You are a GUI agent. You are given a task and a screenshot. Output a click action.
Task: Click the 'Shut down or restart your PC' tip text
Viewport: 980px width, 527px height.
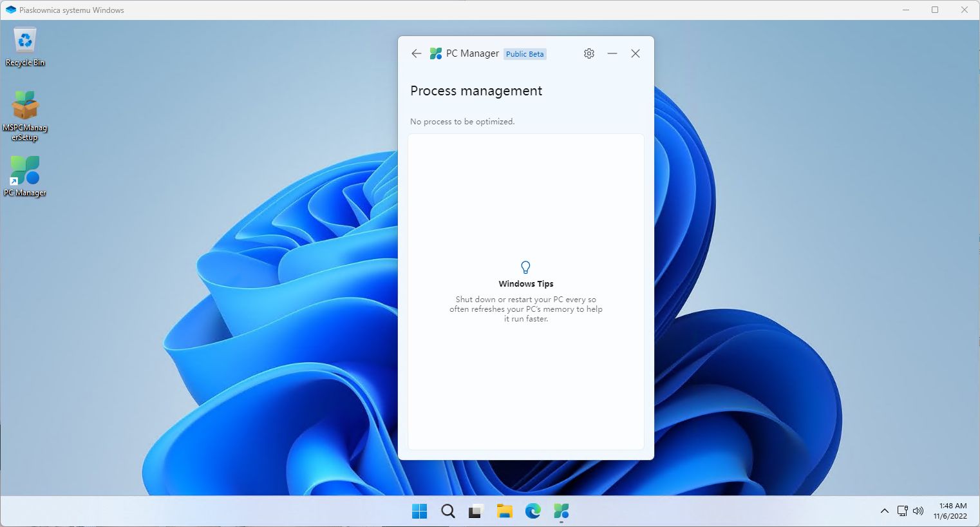tap(526, 309)
